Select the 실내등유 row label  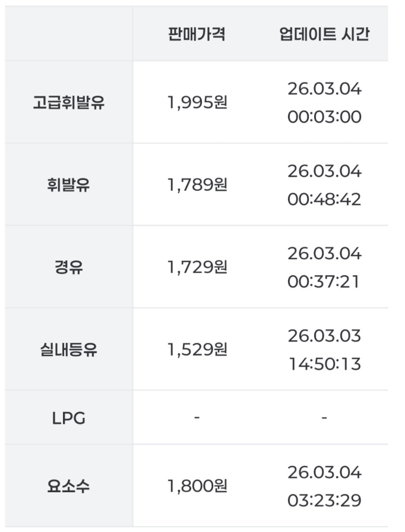click(x=69, y=350)
